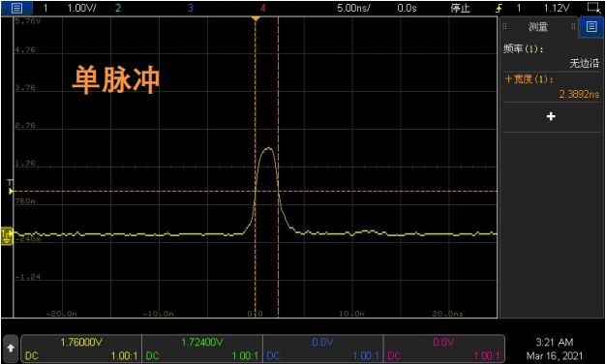The height and width of the screenshot is (364, 605).
Task: Open channel 3 0.0V info box
Action: (x=322, y=349)
